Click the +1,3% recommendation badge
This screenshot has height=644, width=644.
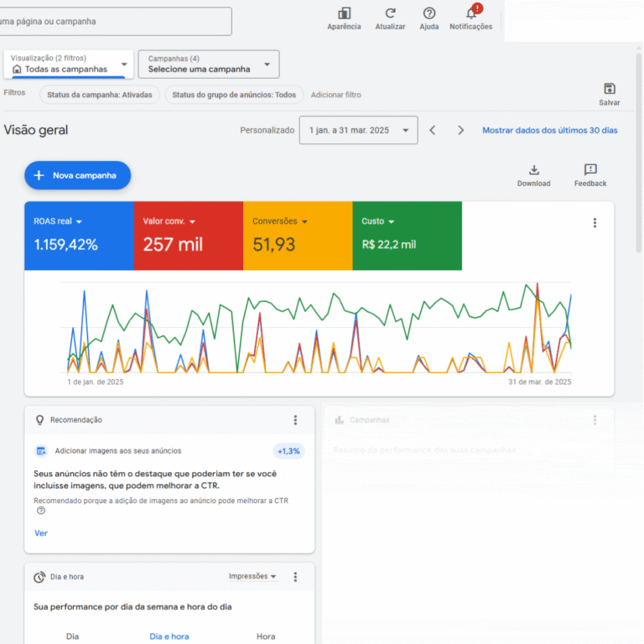(x=288, y=451)
